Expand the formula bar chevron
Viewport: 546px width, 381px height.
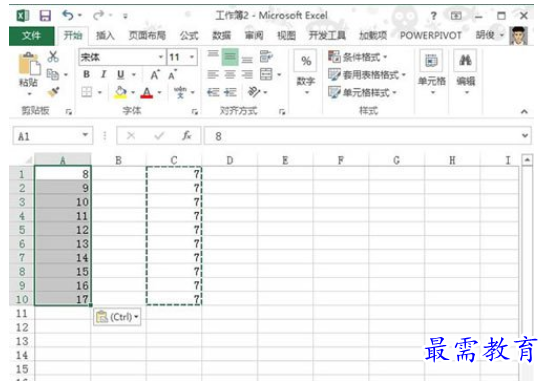point(525,135)
